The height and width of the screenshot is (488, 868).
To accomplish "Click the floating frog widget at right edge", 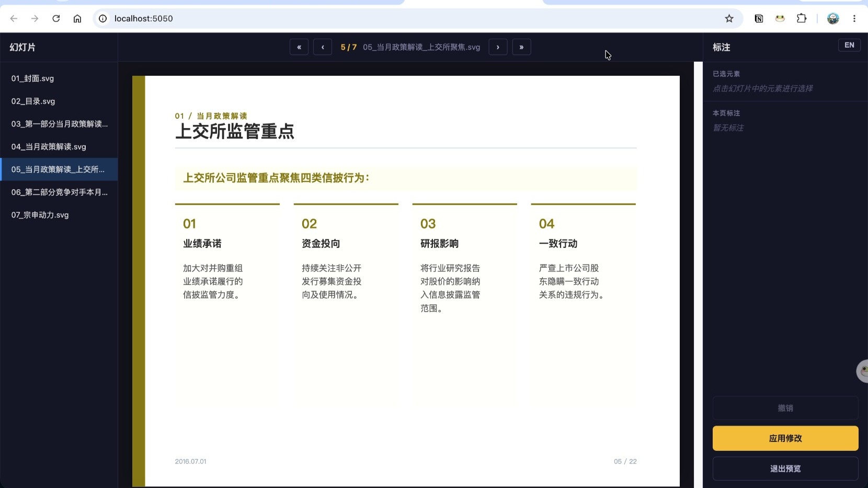I will (863, 371).
